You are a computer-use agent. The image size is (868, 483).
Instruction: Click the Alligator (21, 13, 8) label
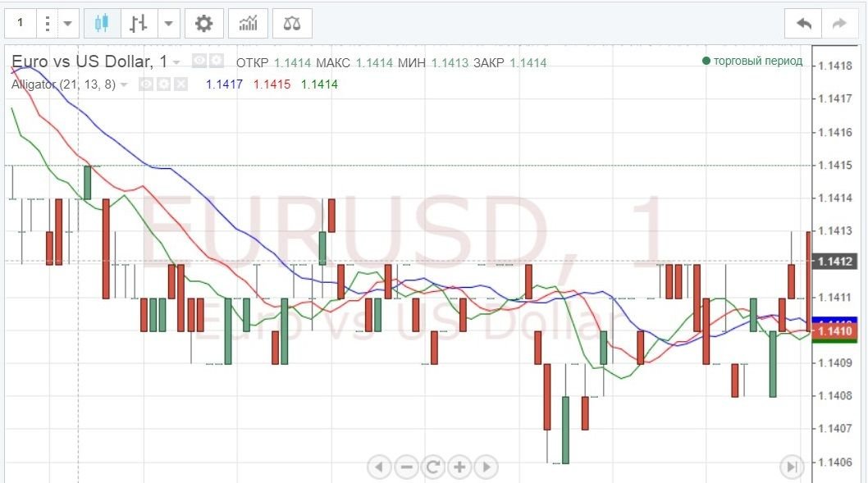63,84
